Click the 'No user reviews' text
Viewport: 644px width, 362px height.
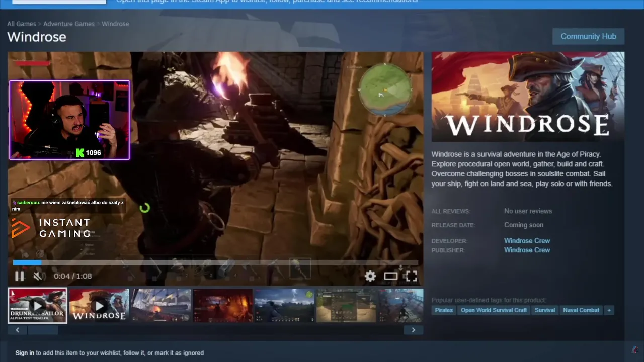(528, 211)
